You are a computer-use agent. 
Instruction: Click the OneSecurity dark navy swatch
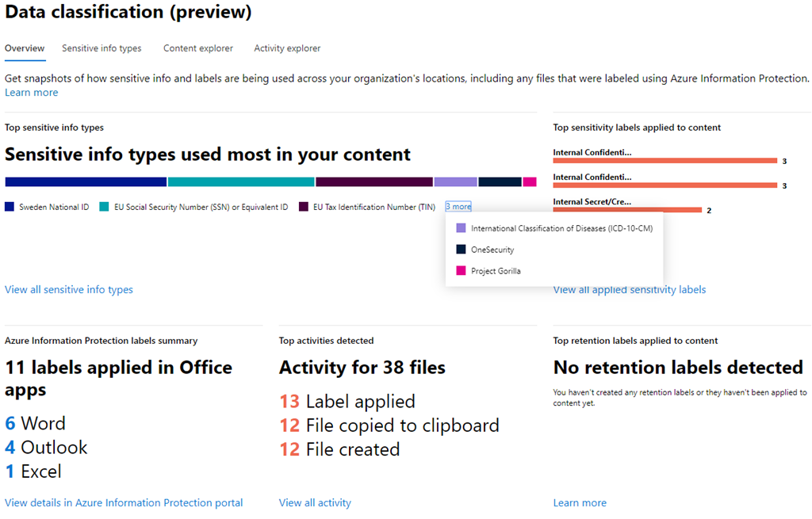[462, 250]
